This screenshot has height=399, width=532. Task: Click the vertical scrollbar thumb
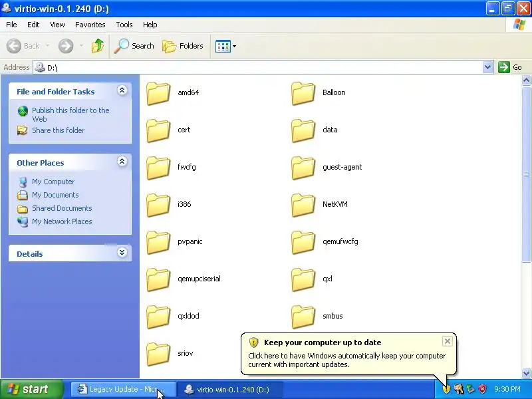(526, 174)
